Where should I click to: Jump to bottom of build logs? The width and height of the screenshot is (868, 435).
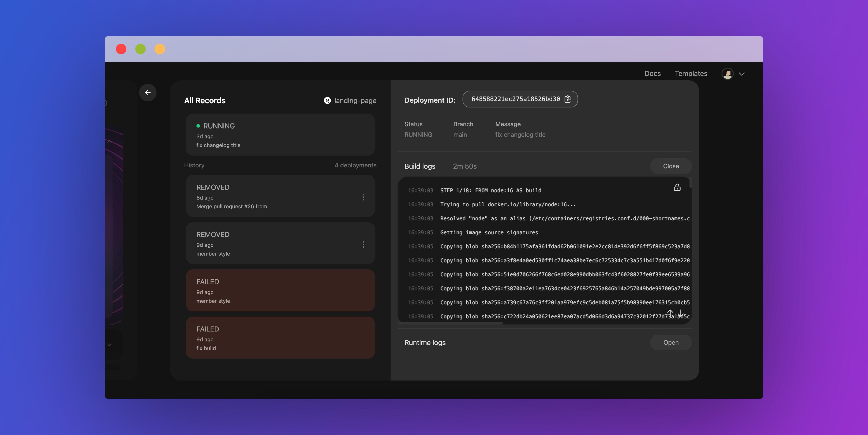point(681,313)
